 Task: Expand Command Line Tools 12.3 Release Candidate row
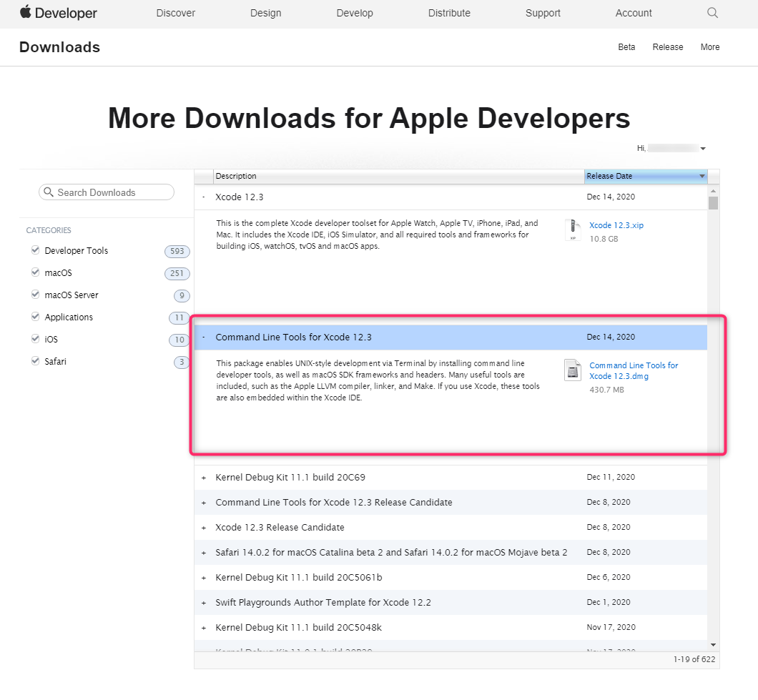(204, 503)
